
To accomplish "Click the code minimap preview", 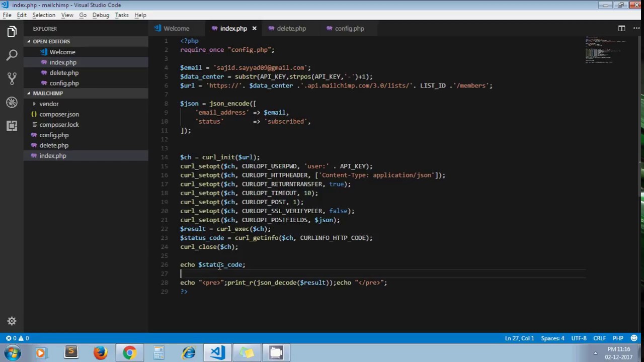I will pyautogui.click(x=606, y=49).
